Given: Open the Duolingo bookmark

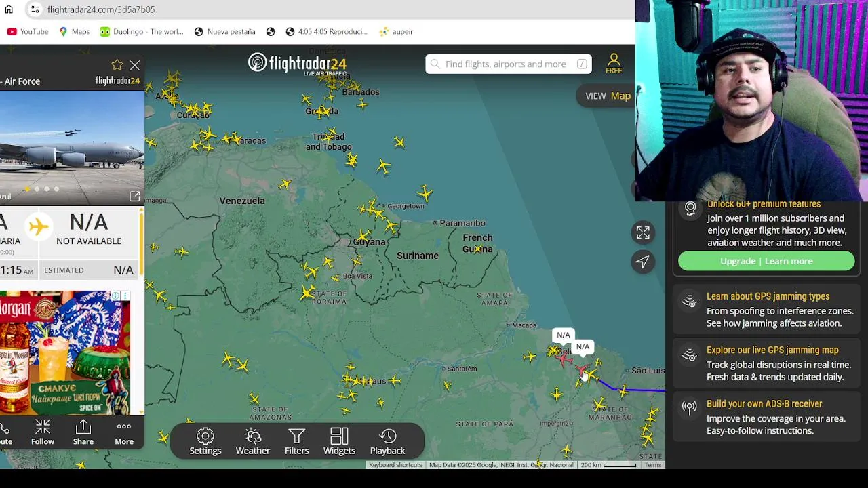Looking at the screenshot, I should [x=142, y=31].
